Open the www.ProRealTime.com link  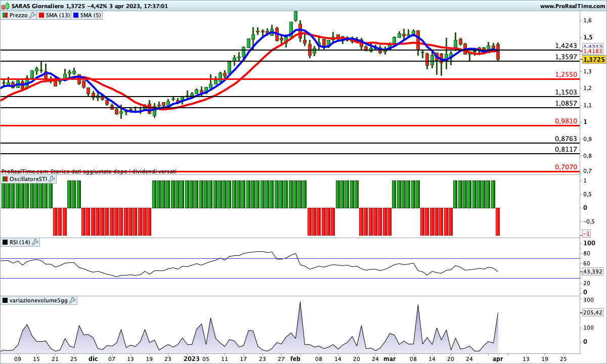pyautogui.click(x=572, y=6)
